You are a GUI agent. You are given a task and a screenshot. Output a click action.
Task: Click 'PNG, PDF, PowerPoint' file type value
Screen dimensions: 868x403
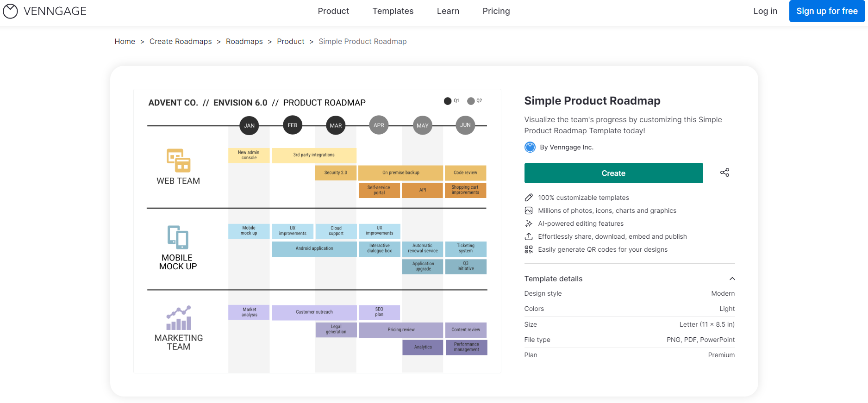point(700,340)
